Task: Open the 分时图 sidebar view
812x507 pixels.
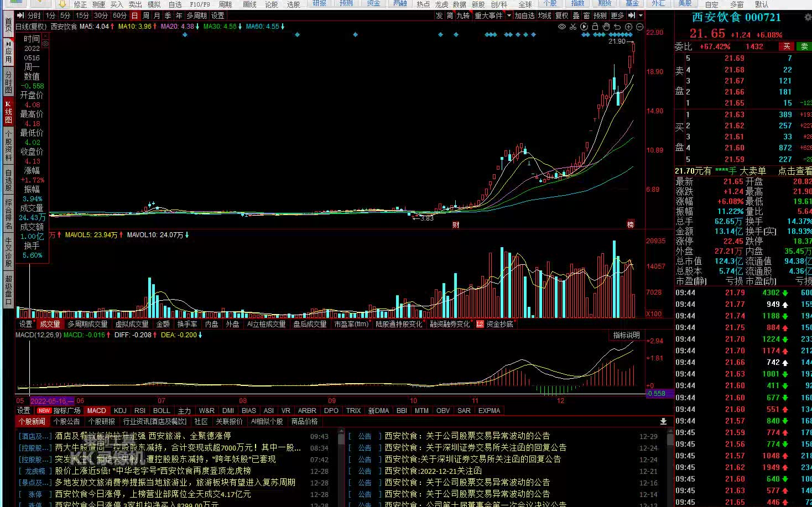Action: (8, 82)
